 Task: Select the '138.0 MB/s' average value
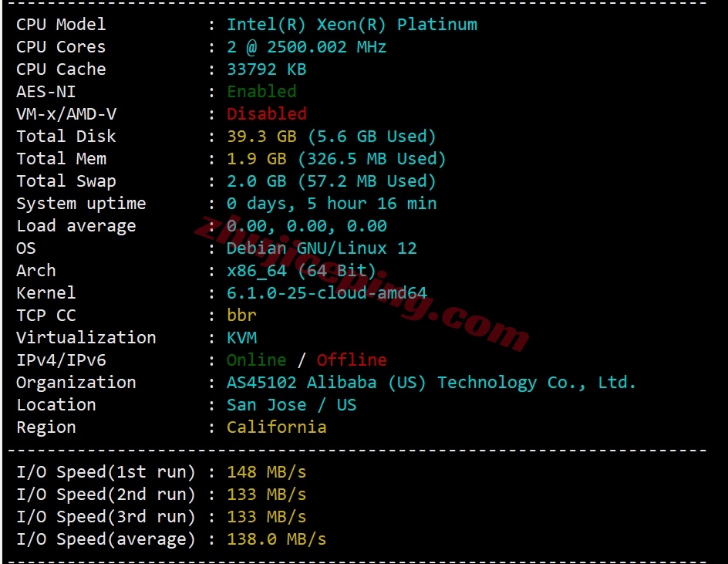(276, 539)
